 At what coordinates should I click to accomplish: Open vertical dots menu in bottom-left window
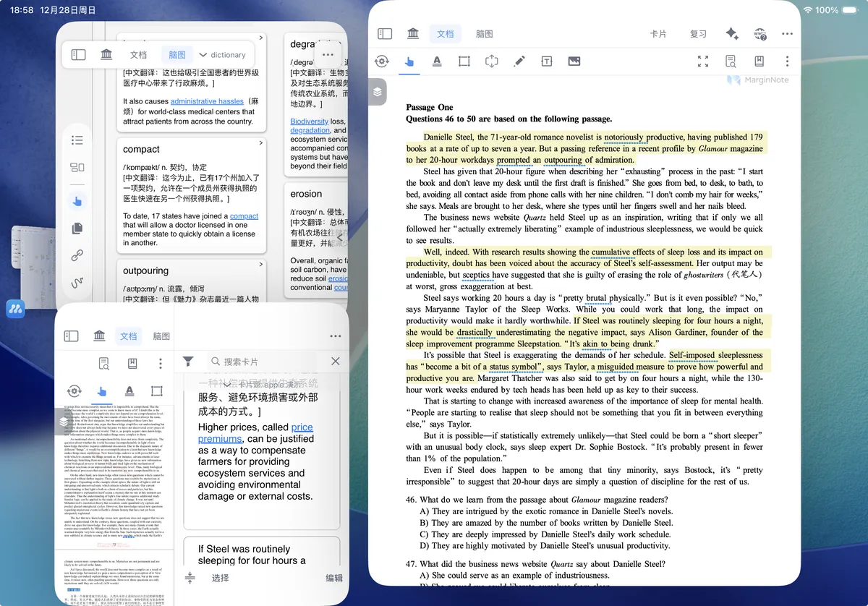(x=161, y=363)
